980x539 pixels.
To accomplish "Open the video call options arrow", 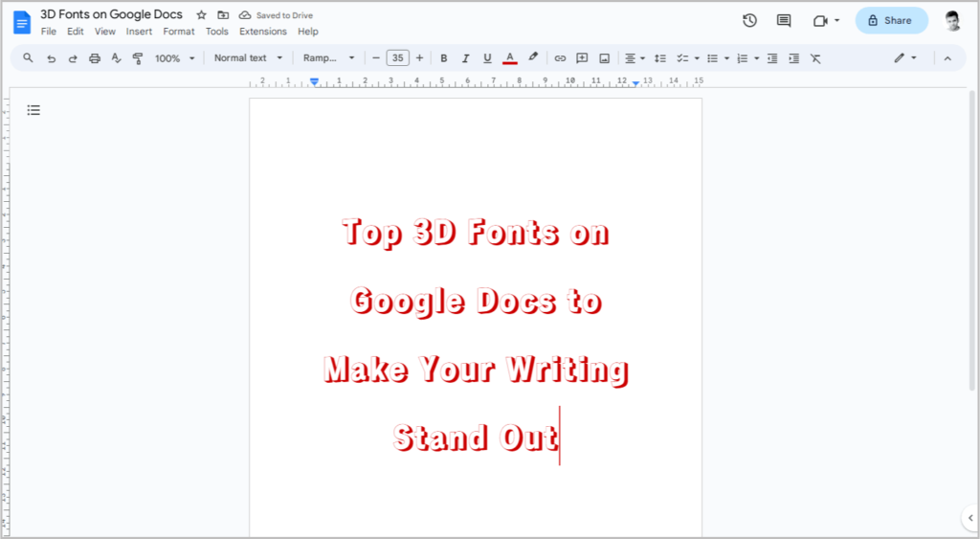I will point(836,21).
